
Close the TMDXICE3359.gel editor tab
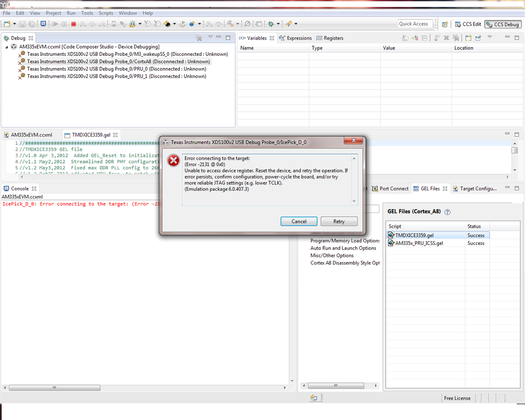click(115, 135)
